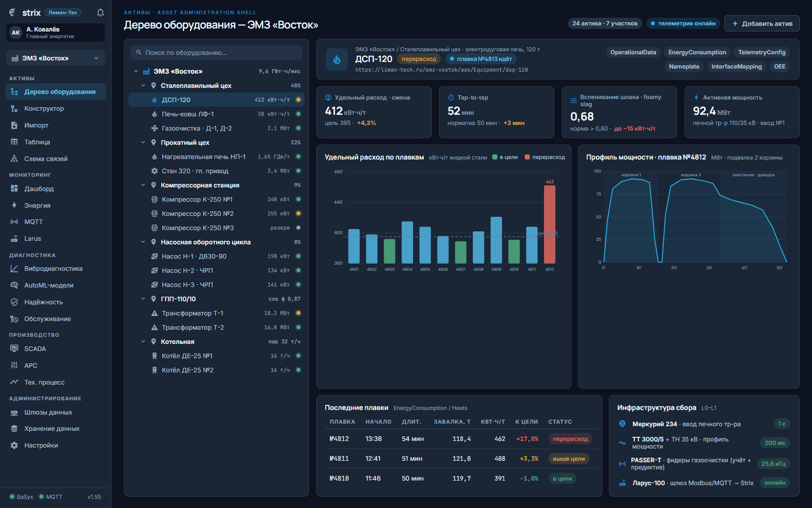The width and height of the screenshot is (812, 508).
Task: Click the ТТ 3000/5 waveform icon
Action: click(x=622, y=443)
